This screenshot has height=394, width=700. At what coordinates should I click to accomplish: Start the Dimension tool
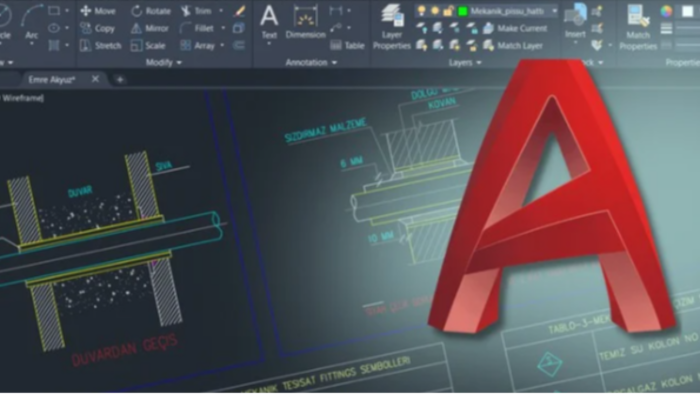(x=306, y=21)
